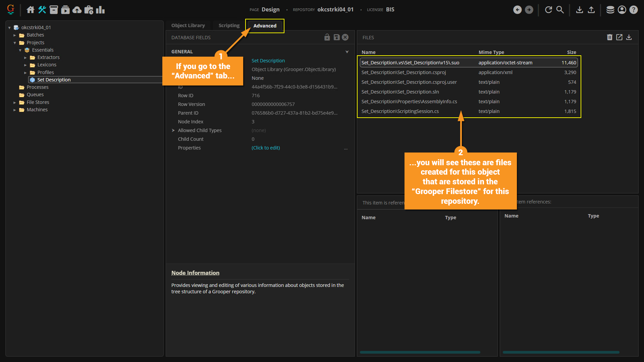
Task: Open the Home page icon
Action: tap(31, 10)
